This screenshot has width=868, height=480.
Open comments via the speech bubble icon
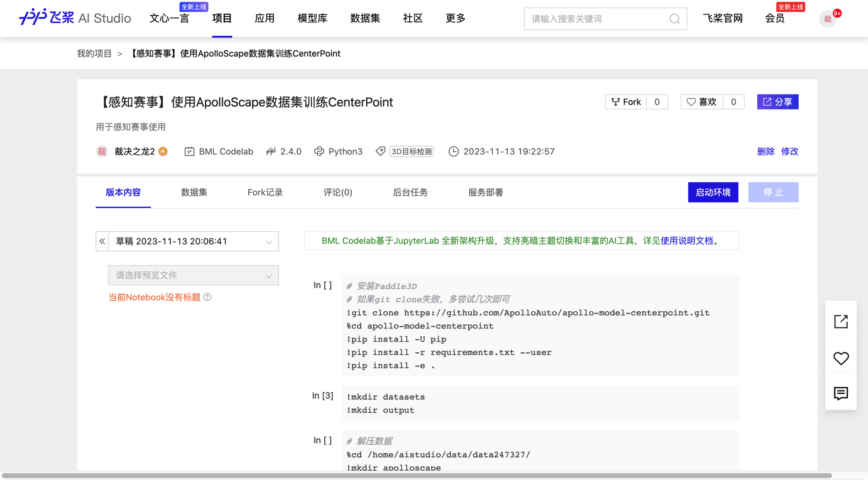[841, 394]
